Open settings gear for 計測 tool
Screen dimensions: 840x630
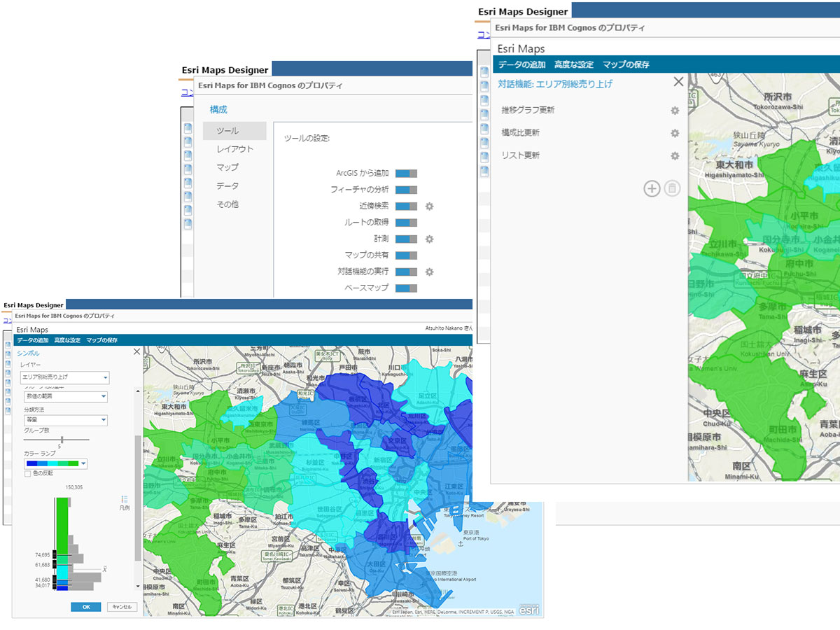(x=430, y=239)
